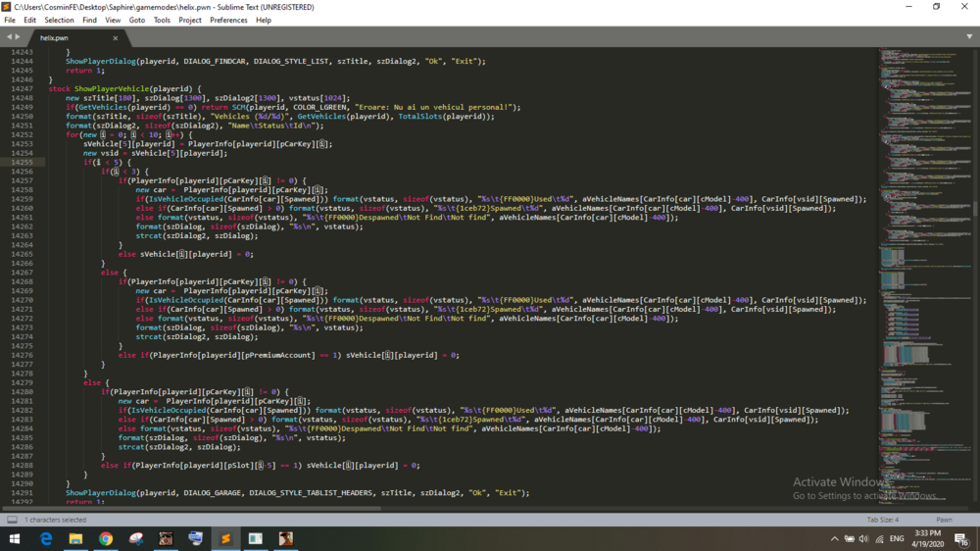Image resolution: width=980 pixels, height=551 pixels.
Task: Close the helix.pwn tab
Action: coord(115,38)
